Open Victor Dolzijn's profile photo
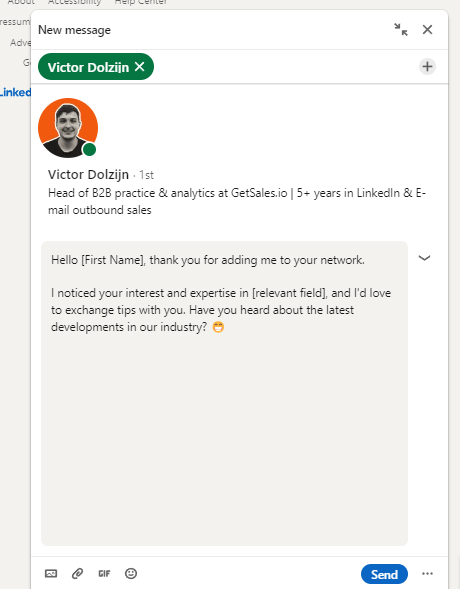 [68, 128]
